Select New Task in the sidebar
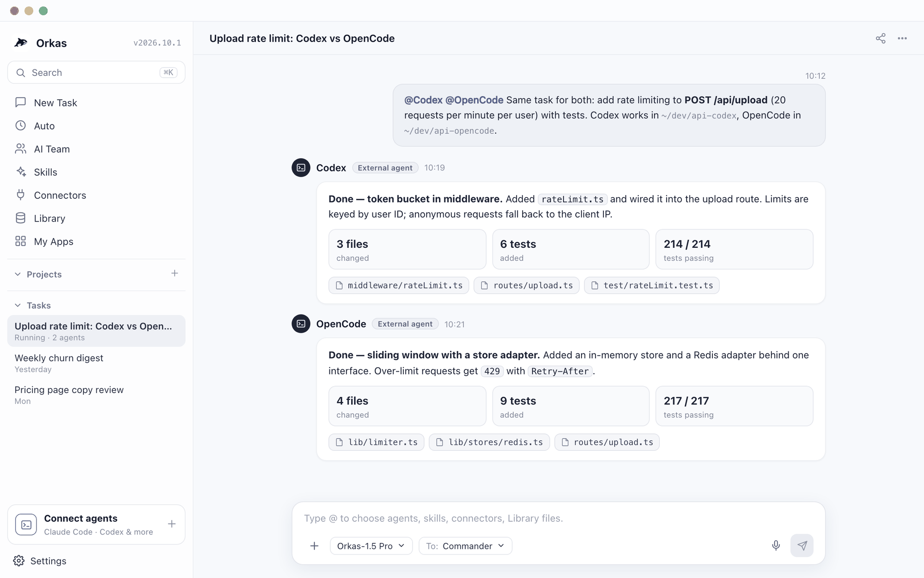The image size is (924, 578). coord(96,103)
